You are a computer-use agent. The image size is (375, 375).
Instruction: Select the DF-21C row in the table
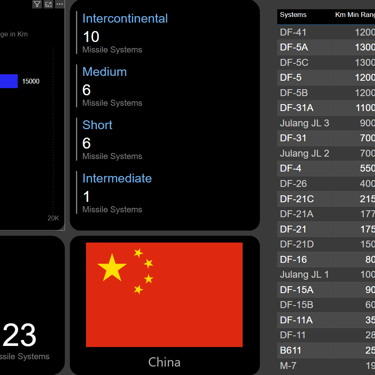pos(326,199)
